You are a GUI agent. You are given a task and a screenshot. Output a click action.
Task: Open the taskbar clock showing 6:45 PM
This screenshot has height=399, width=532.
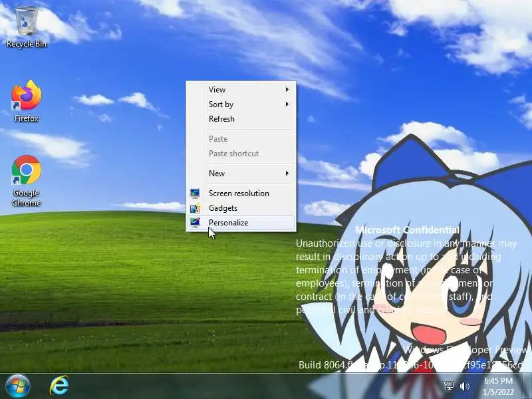pos(498,386)
